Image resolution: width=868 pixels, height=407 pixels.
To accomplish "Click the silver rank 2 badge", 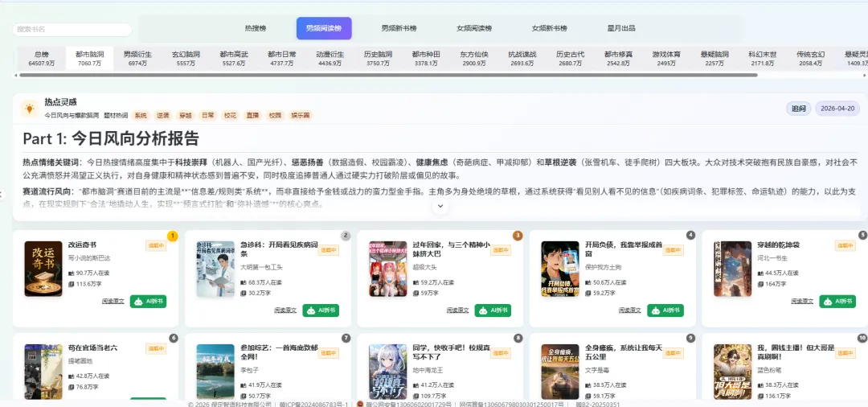I will coord(346,236).
